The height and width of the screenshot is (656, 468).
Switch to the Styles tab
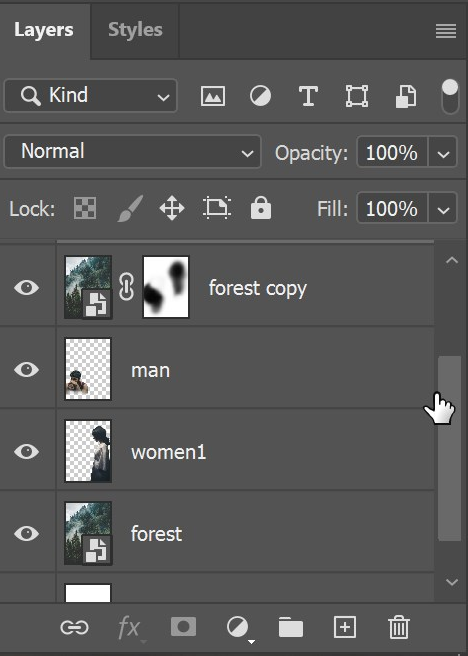tap(135, 30)
